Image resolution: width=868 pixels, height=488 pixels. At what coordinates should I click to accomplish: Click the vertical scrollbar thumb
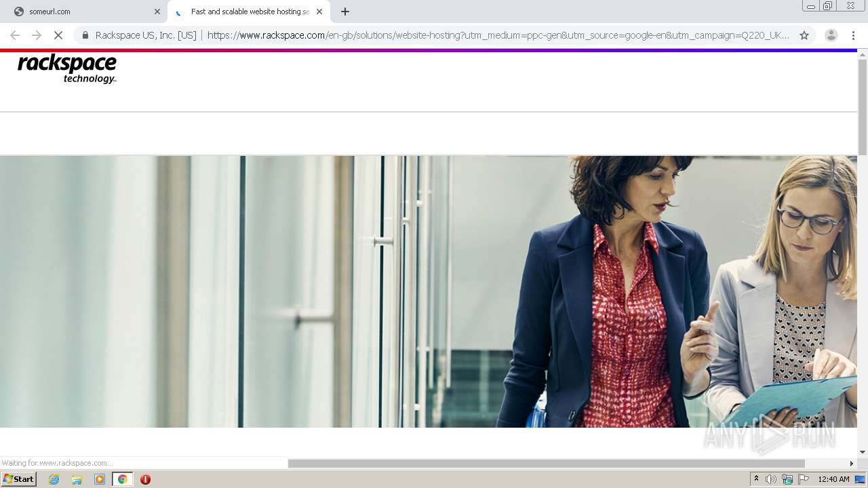pyautogui.click(x=863, y=106)
